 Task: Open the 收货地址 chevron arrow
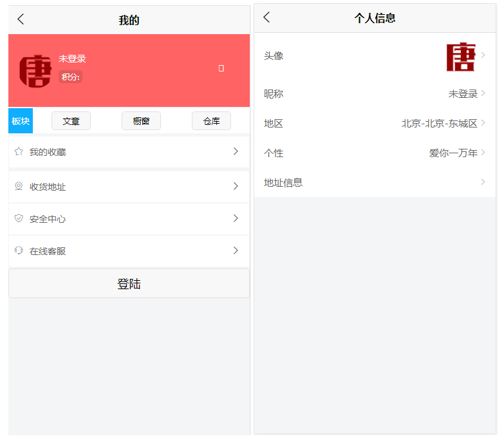pyautogui.click(x=236, y=186)
